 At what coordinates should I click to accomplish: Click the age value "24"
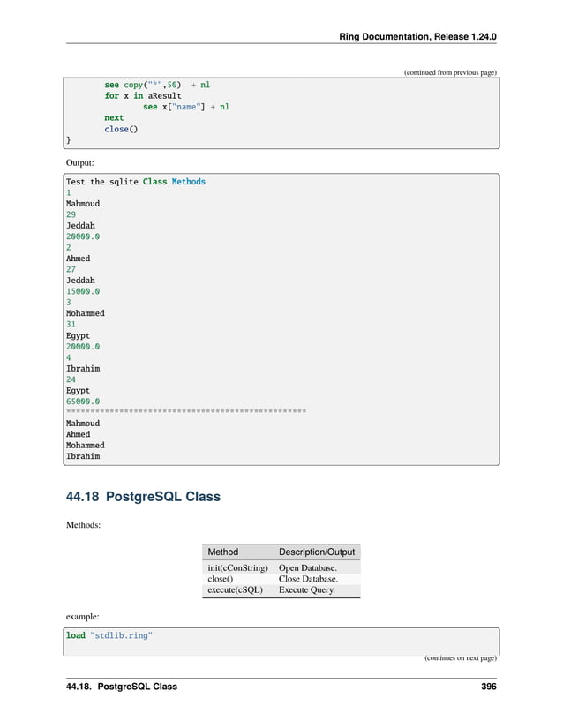[71, 379]
